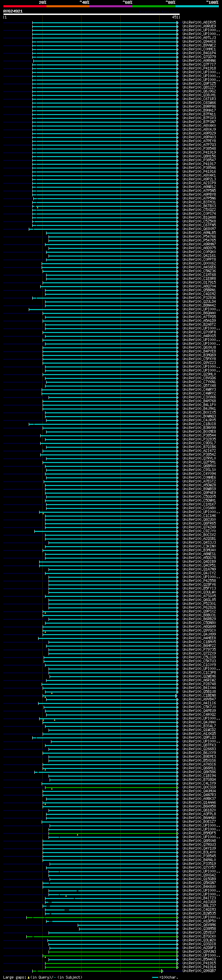Open label UniRef100_B4M768
Viewport: 222px width, 980px height.
(x=199, y=401)
